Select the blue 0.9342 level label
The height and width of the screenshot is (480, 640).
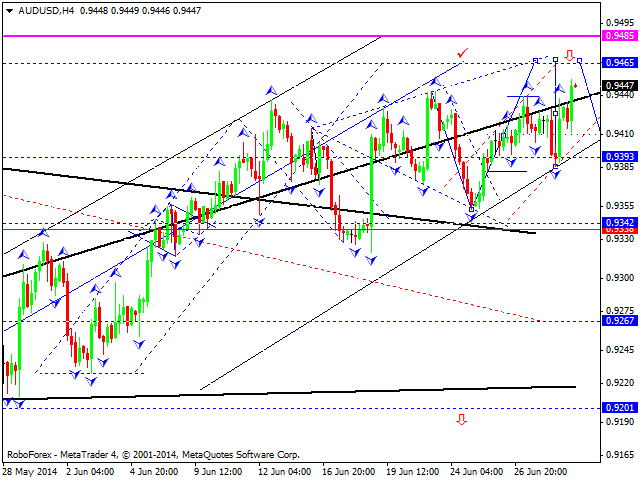point(620,222)
